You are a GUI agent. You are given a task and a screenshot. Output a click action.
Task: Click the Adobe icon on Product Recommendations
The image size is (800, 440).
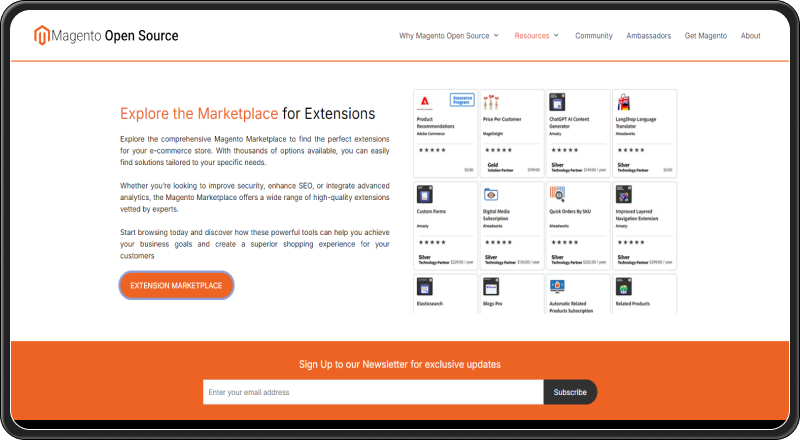425,102
